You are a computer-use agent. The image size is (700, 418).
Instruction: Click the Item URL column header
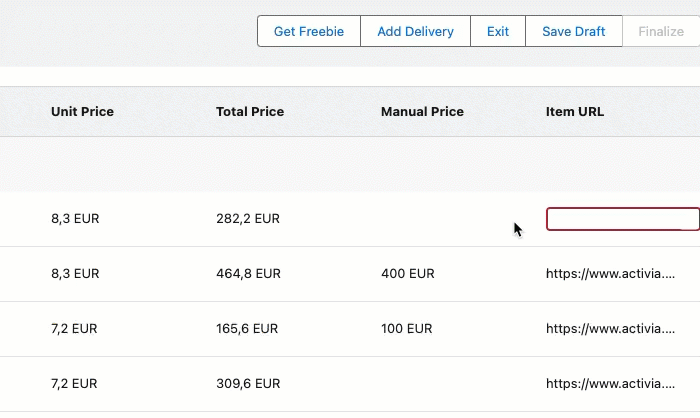pos(575,112)
